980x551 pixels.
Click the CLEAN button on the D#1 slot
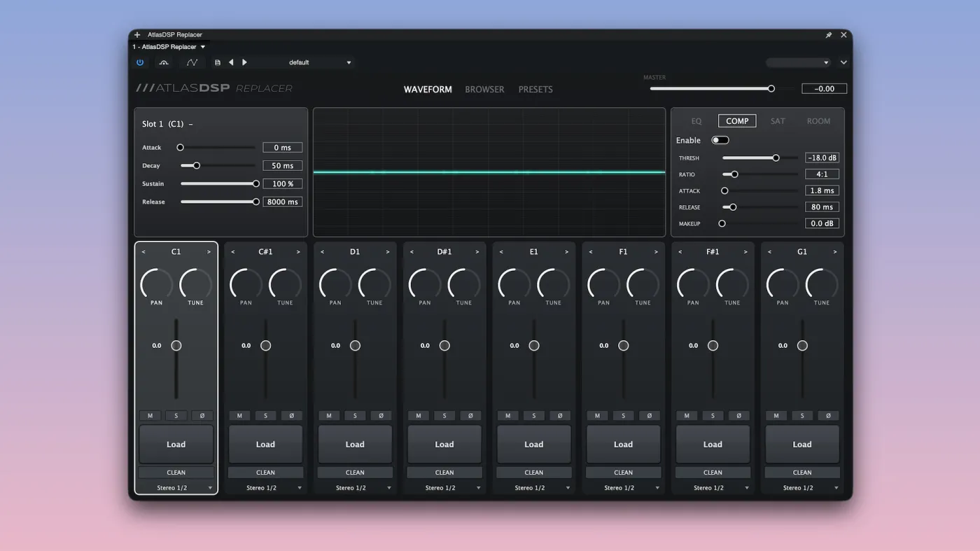[x=444, y=473]
